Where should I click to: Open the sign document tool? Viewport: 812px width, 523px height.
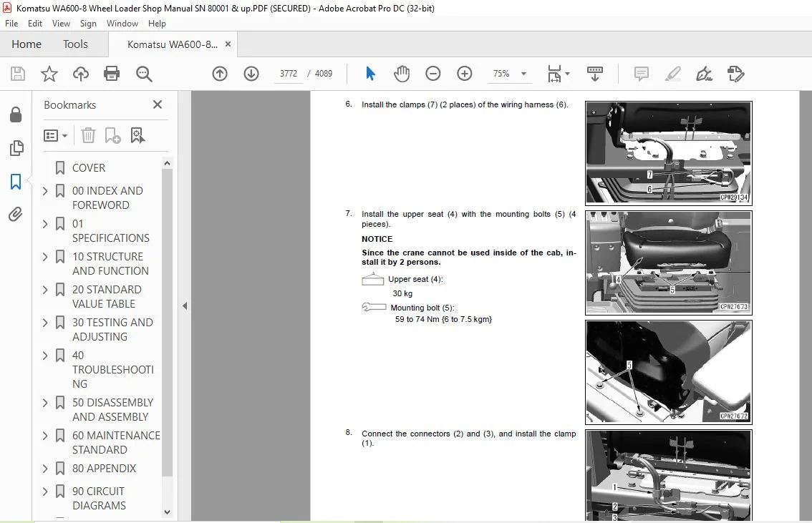(x=705, y=74)
